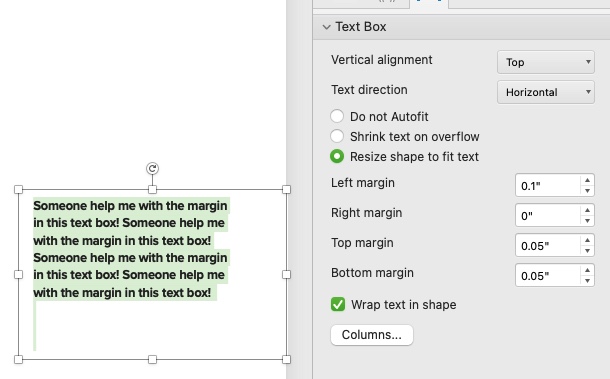Click the left-middle resize handle of text box

click(18, 274)
